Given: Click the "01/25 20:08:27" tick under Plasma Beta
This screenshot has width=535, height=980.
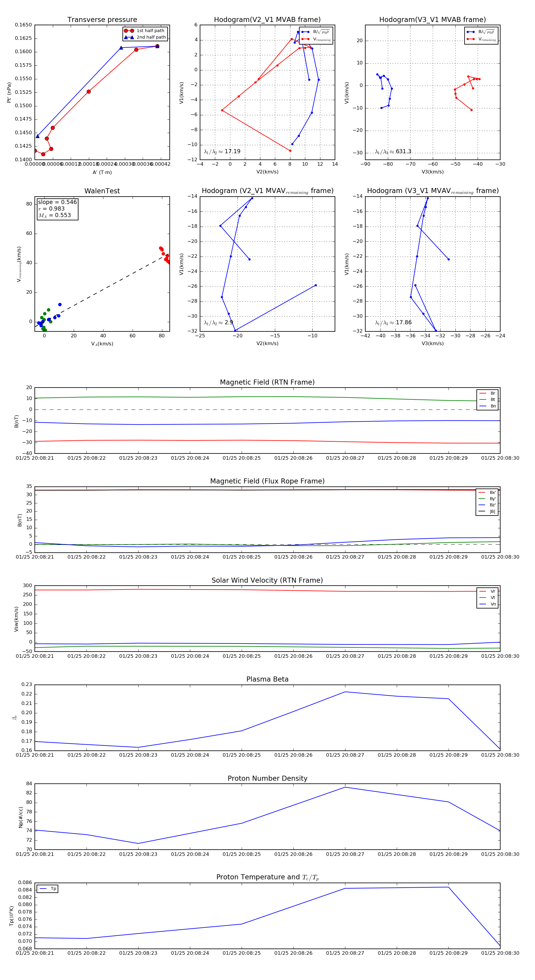Looking at the screenshot, I should coord(345,755).
